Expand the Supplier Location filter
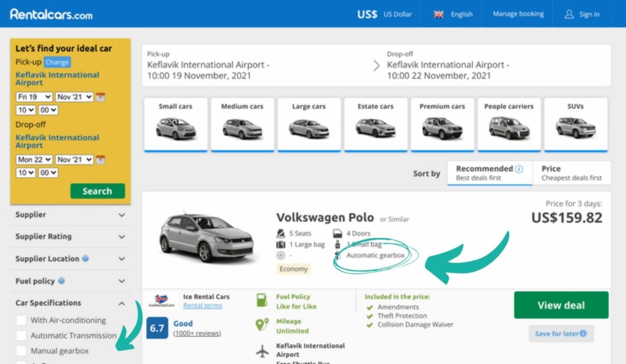The width and height of the screenshot is (626, 364). [70, 259]
